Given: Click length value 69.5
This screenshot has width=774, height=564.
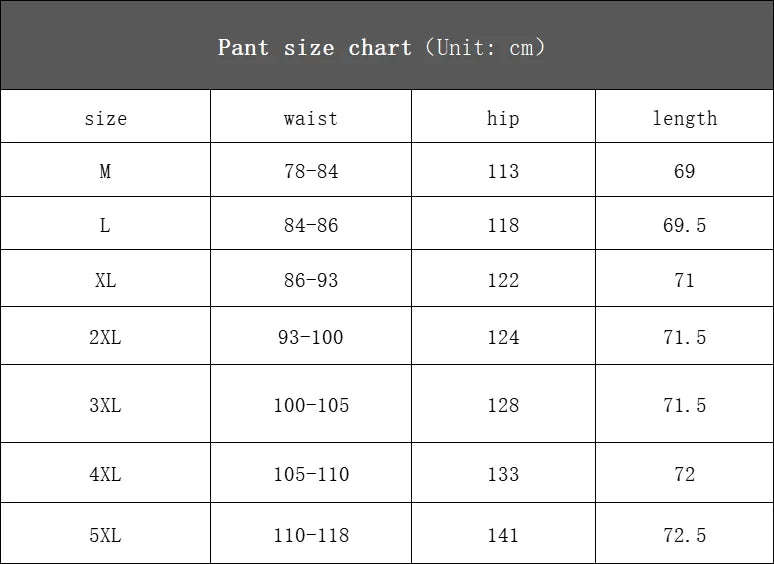Looking at the screenshot, I should click(x=684, y=225).
